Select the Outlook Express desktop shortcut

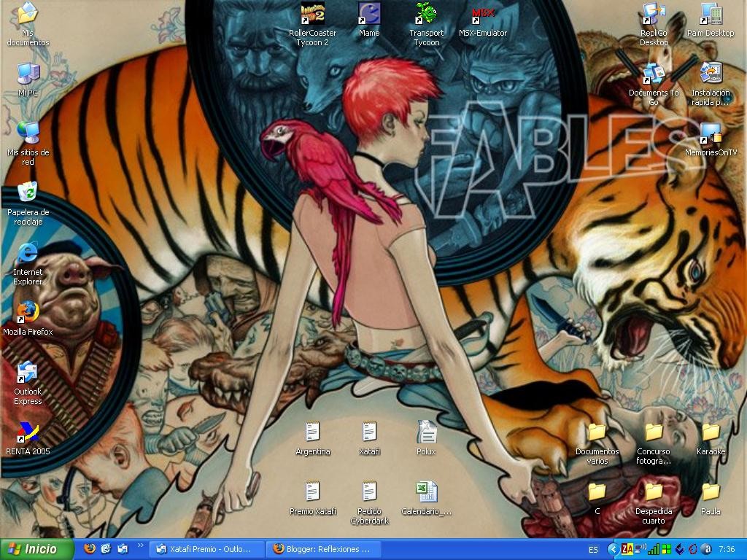pyautogui.click(x=28, y=384)
